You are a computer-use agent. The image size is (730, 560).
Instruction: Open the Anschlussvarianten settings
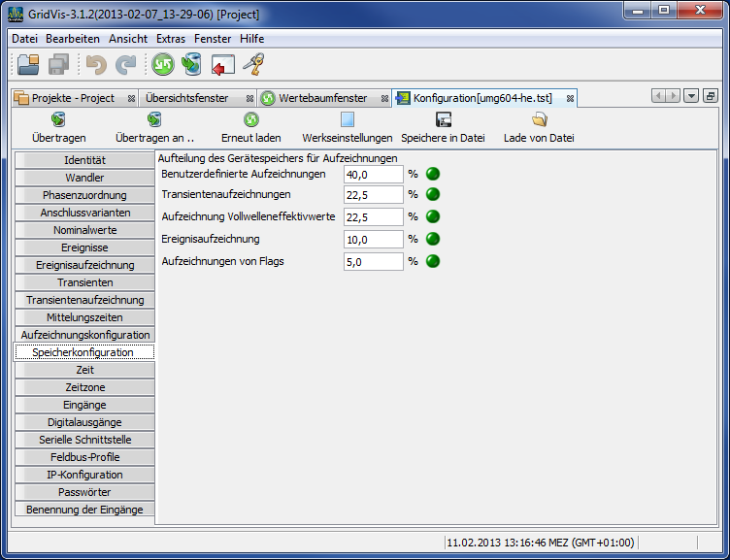tap(84, 213)
